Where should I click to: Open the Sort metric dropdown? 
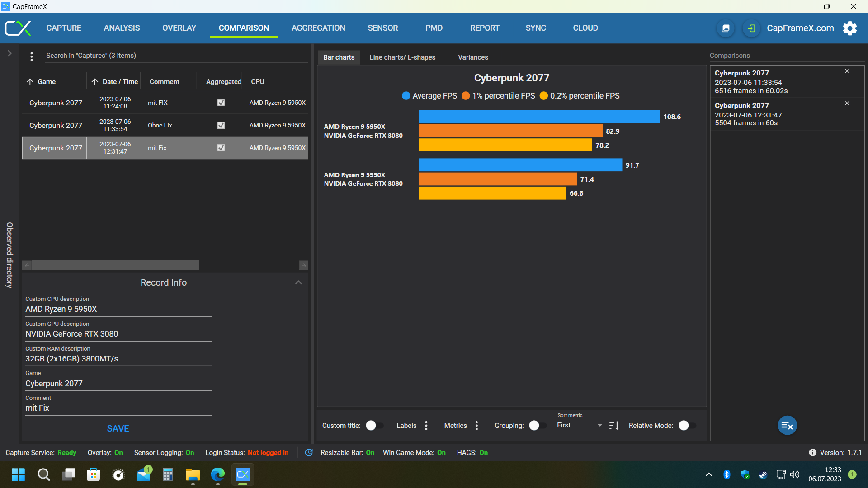tap(580, 426)
